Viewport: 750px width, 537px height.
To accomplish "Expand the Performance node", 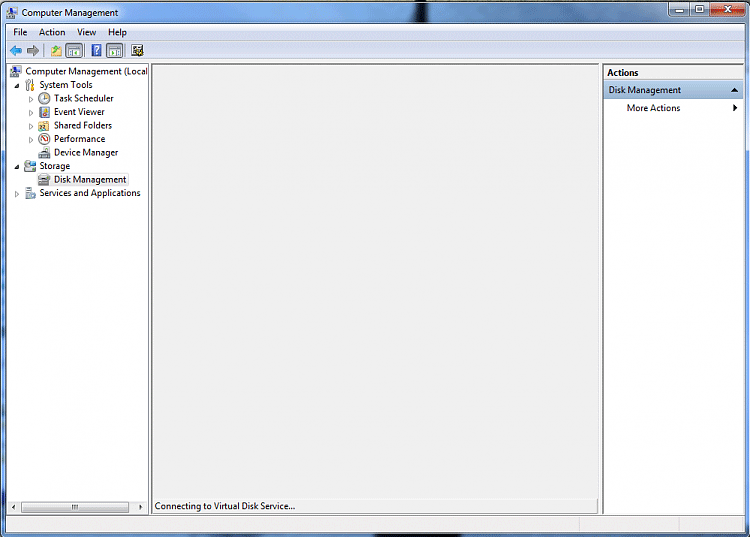I will [x=31, y=140].
